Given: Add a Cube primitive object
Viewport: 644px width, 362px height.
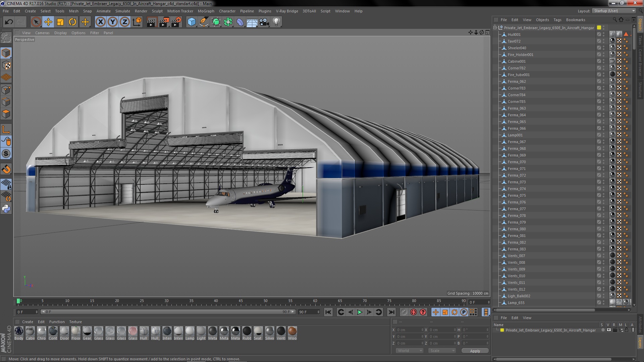Looking at the screenshot, I should pos(192,22).
